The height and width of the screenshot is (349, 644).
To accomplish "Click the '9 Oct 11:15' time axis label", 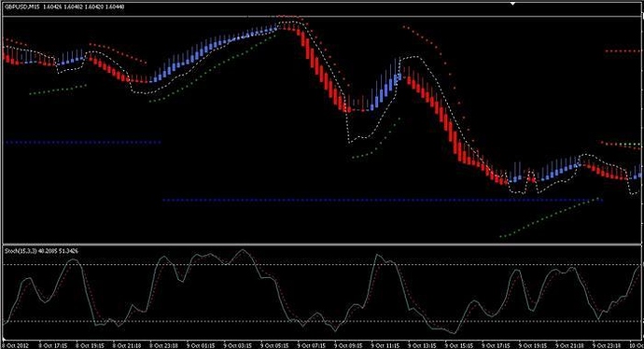I will 385,345.
